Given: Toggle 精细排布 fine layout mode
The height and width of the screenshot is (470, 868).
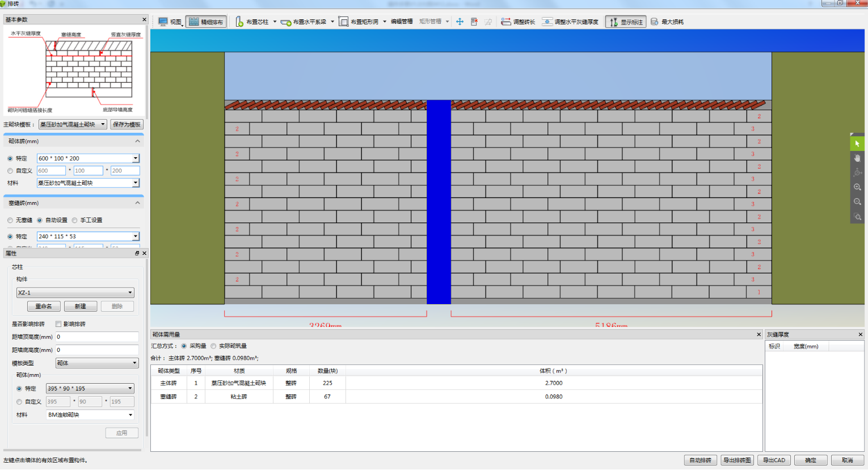Looking at the screenshot, I should pos(207,22).
